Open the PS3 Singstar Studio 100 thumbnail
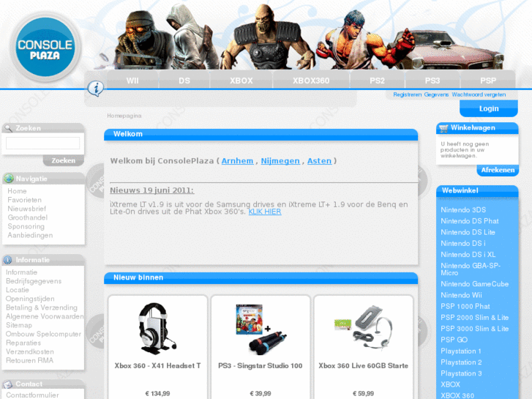The height and width of the screenshot is (399, 532). click(261, 329)
